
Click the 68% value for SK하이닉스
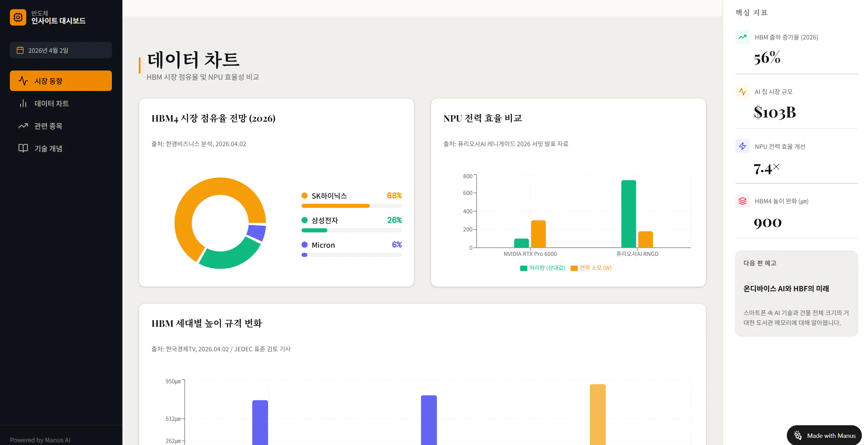[x=394, y=196]
